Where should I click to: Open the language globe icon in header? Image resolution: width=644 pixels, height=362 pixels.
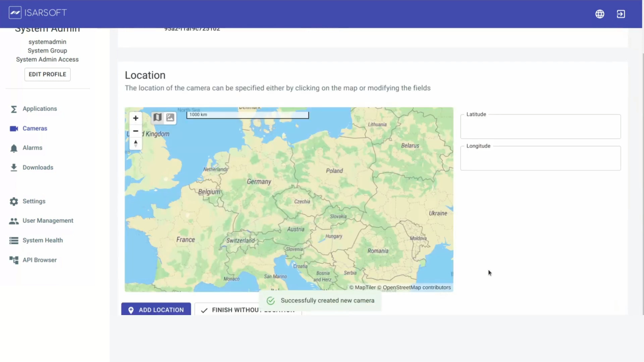coord(600,14)
